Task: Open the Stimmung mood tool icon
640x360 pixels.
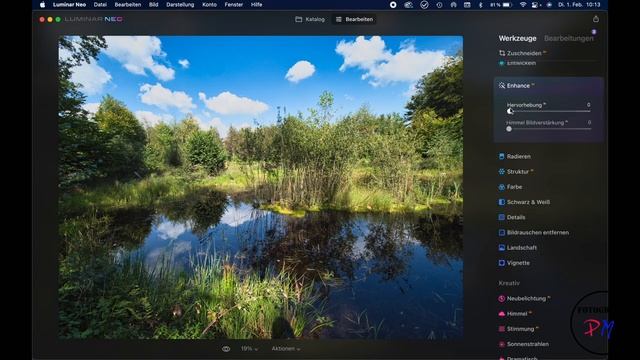Action: coord(502,329)
